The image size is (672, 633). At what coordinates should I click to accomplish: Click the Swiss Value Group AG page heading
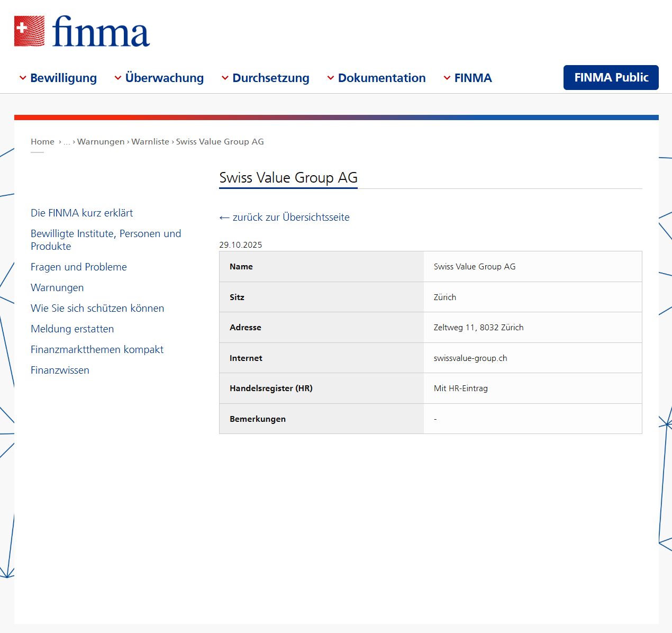[288, 177]
